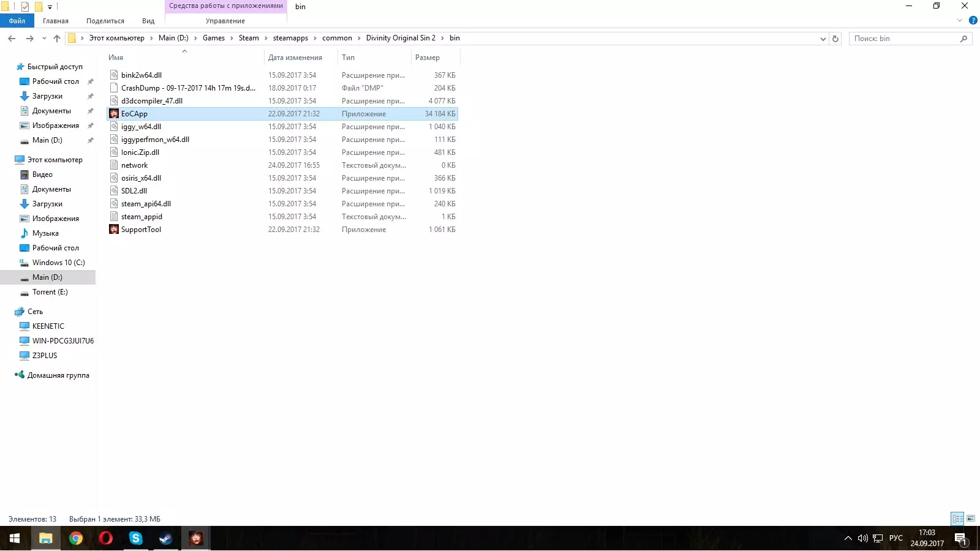980x551 pixels.
Task: Click the volume icon in system tray
Action: [x=862, y=539]
